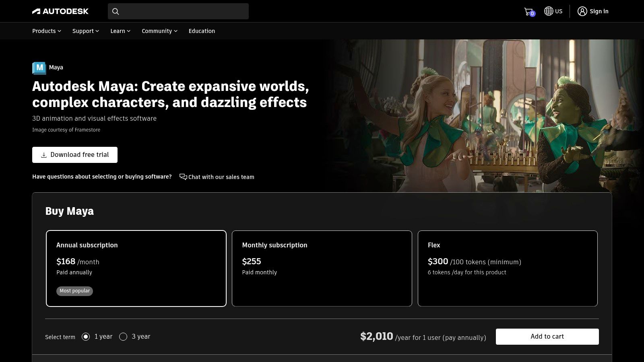Click inside the search input field
Screen dimensions: 644x362
[x=181, y=11]
